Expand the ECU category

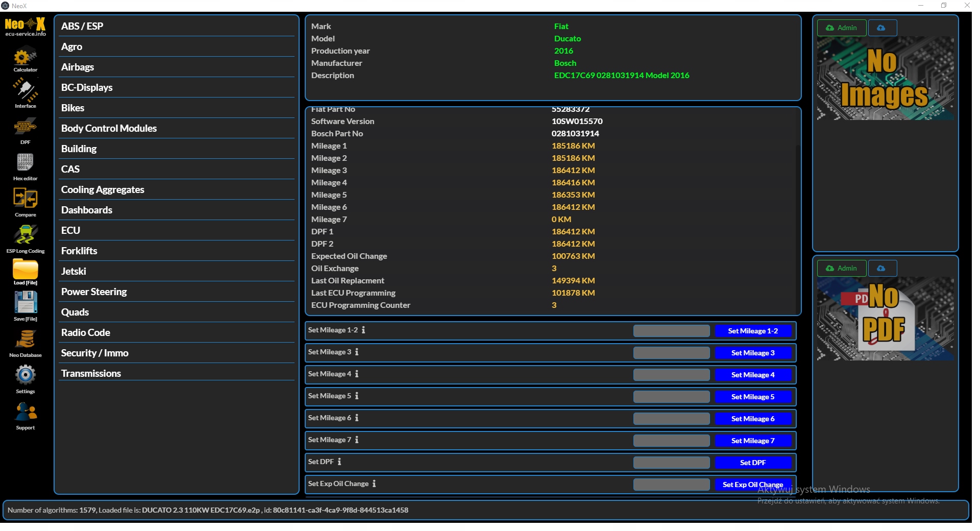coord(176,230)
